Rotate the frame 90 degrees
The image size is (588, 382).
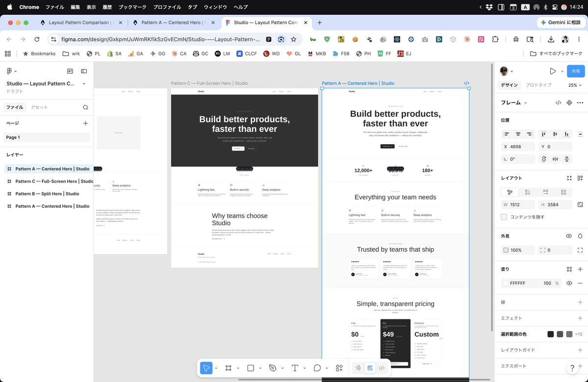[544, 159]
